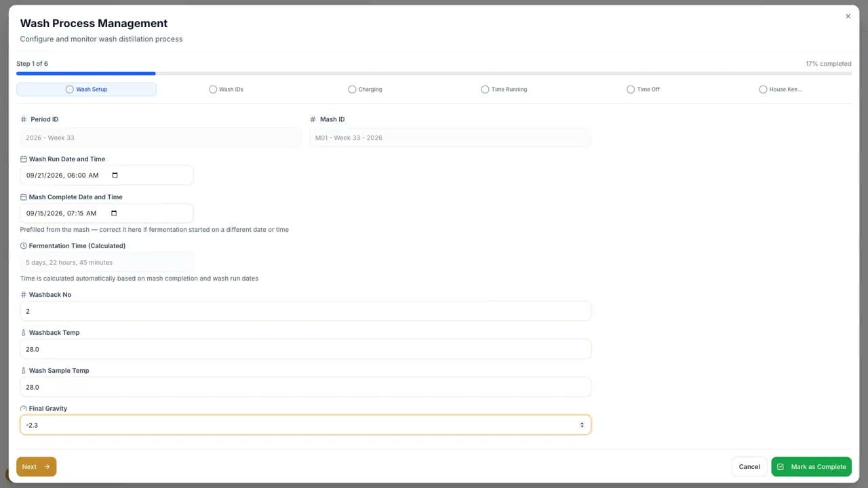Screen dimensions: 868x488
Task: Focus the Washback No field
Action: [305, 311]
